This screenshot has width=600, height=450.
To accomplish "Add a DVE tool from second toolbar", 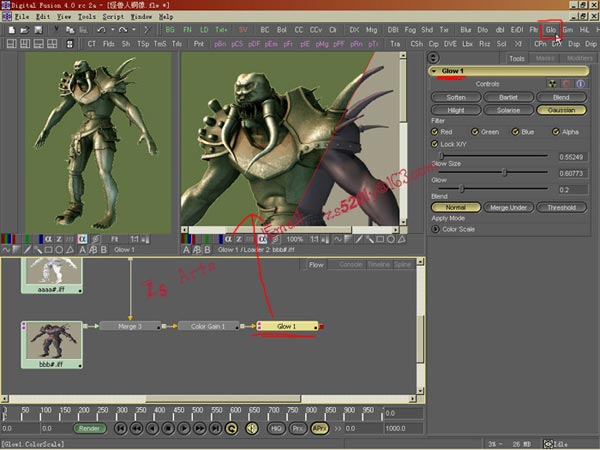I will click(450, 44).
